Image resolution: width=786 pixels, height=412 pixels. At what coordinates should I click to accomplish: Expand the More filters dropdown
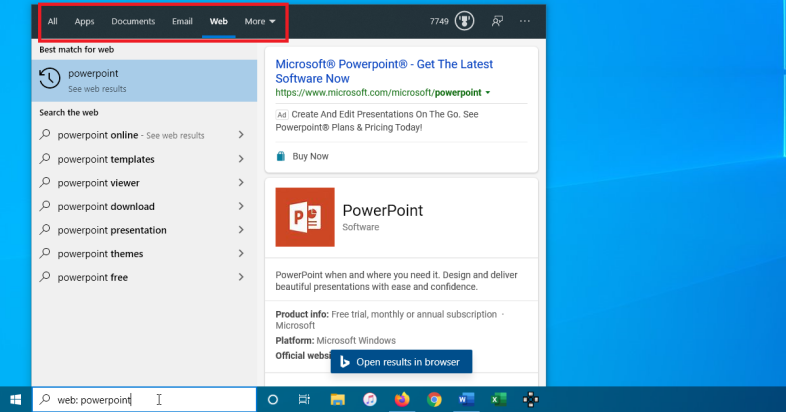point(260,21)
